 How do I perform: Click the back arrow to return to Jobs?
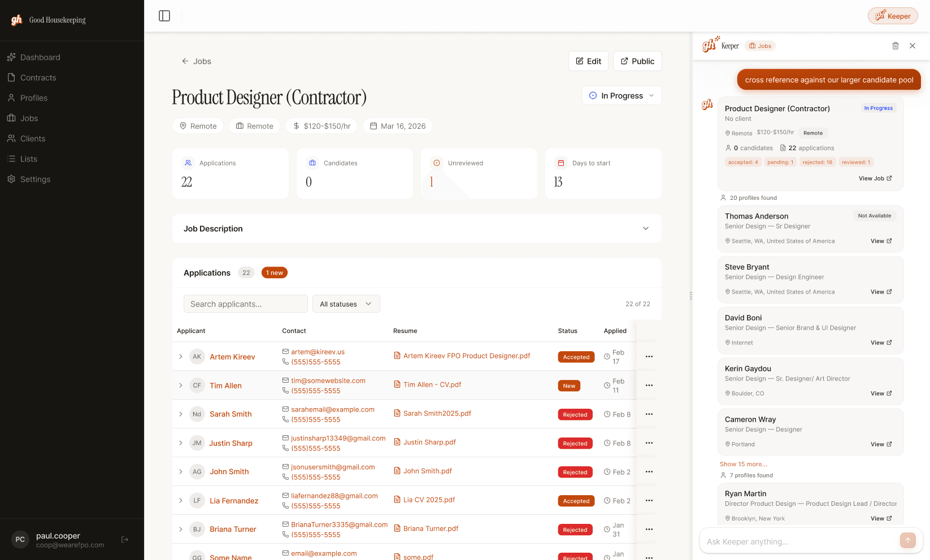click(185, 61)
